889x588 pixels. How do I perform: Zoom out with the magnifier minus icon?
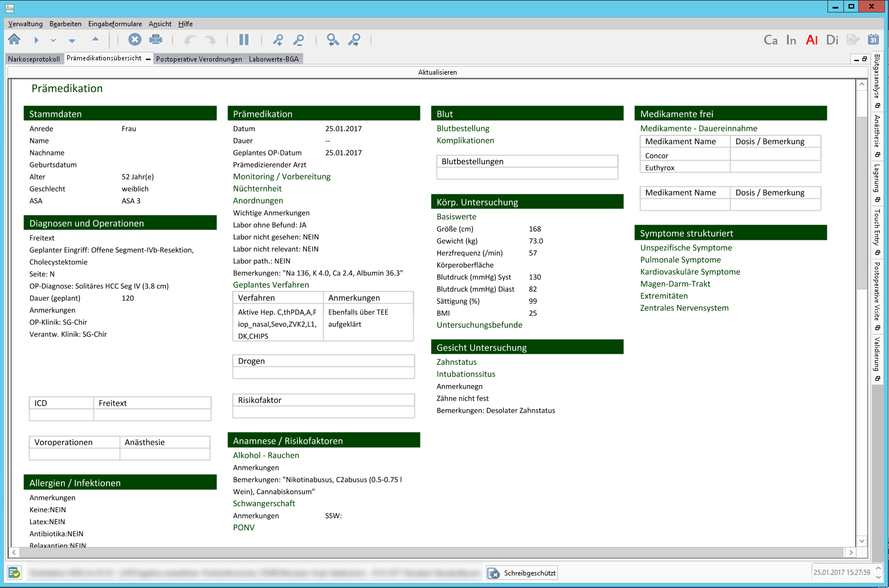[x=299, y=39]
